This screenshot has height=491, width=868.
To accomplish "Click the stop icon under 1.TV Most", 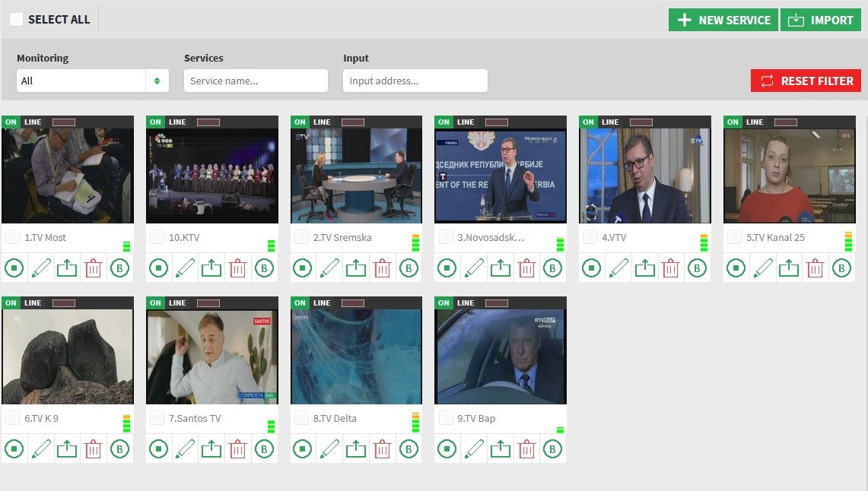I will pyautogui.click(x=14, y=268).
